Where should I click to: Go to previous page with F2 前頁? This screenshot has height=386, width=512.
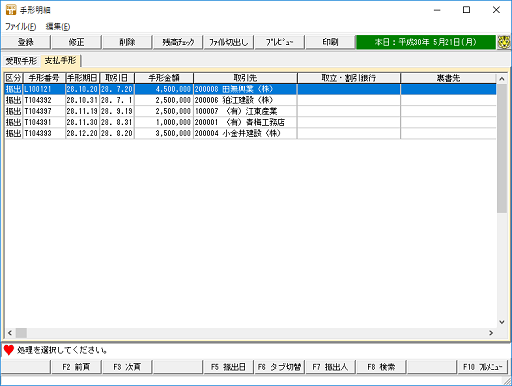(x=76, y=367)
